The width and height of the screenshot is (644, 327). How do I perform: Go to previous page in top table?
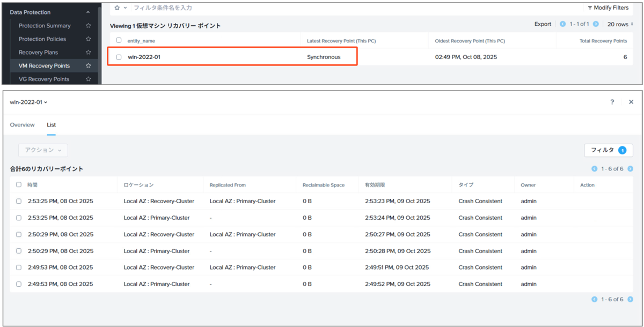pos(562,24)
